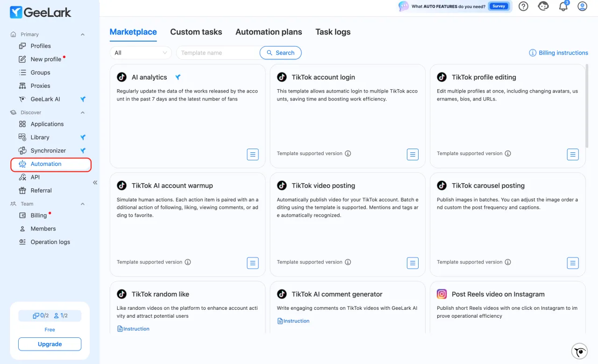The width and height of the screenshot is (598, 364).
Task: Click the Instagram logo icon
Action: tap(442, 294)
